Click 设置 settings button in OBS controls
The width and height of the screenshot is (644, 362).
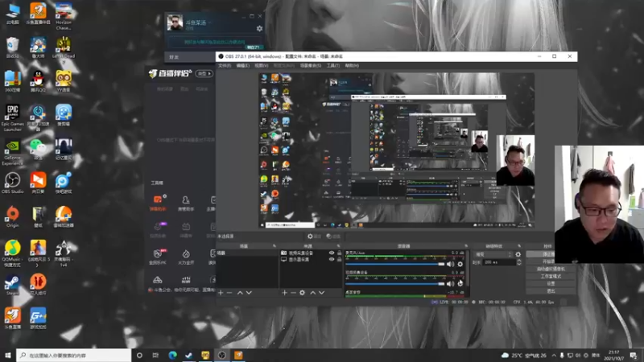[x=551, y=284]
